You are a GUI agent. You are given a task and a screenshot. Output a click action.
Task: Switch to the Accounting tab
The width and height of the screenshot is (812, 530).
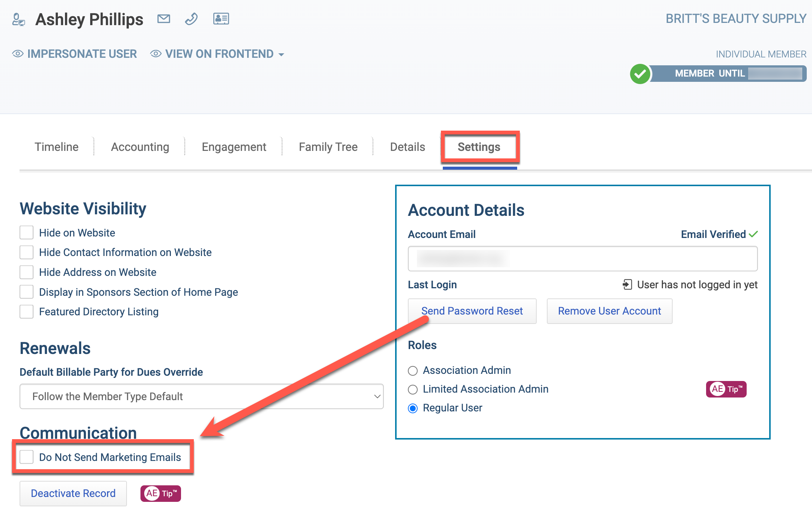tap(140, 147)
